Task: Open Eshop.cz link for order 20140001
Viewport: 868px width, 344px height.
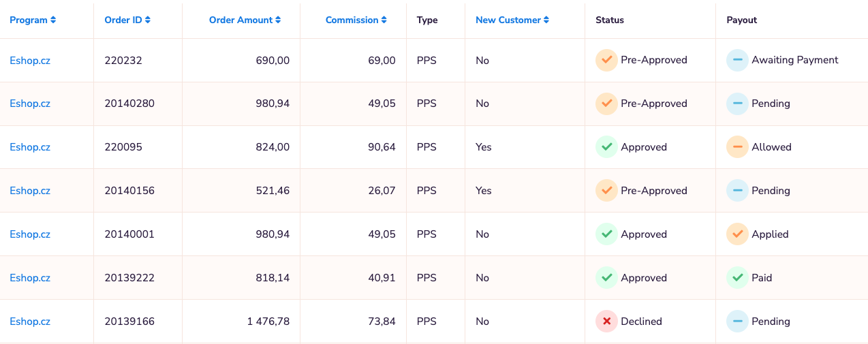Action: point(30,234)
